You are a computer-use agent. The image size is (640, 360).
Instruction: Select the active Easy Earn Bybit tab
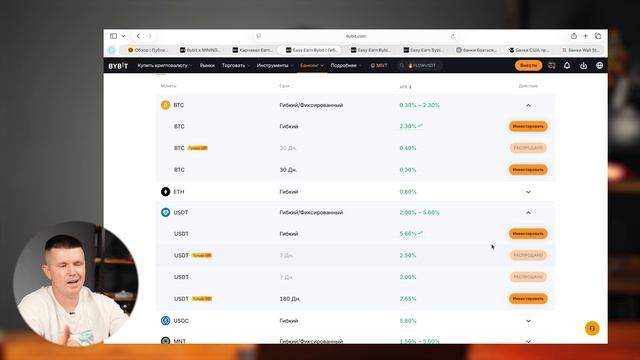[312, 50]
